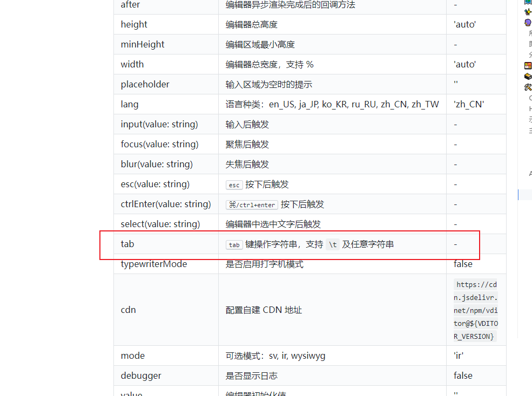Click '编辑器异步渲染完成后的回调方法' description
The width and height of the screenshot is (532, 396).
tap(291, 4)
